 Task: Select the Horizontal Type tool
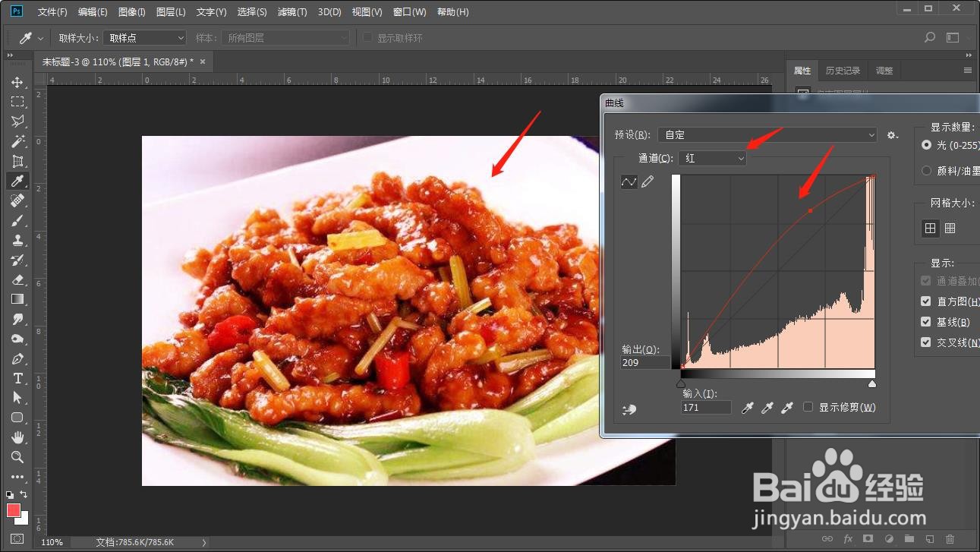pos(17,378)
